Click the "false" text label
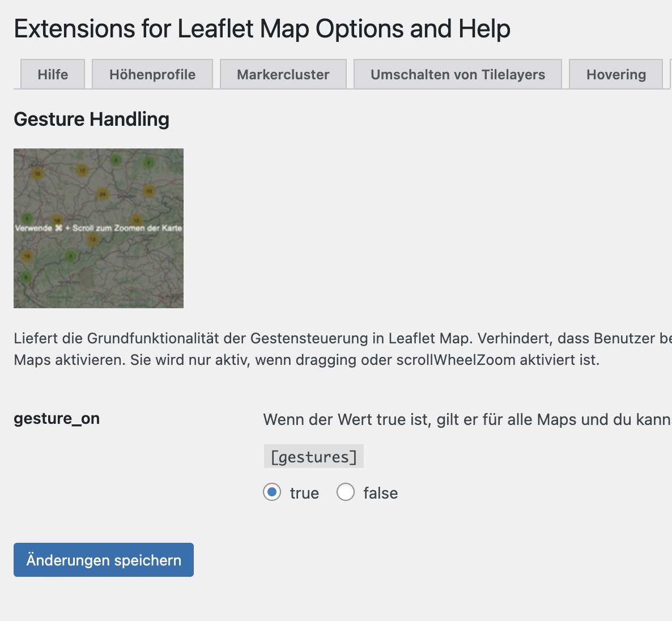Image resolution: width=672 pixels, height=621 pixels. click(x=381, y=494)
